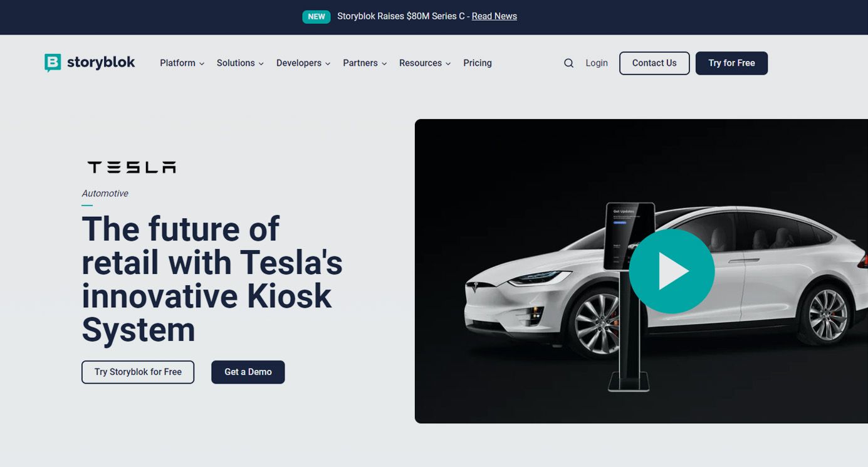Expand the Platform menu chevron
Image resolution: width=868 pixels, height=467 pixels.
point(202,64)
